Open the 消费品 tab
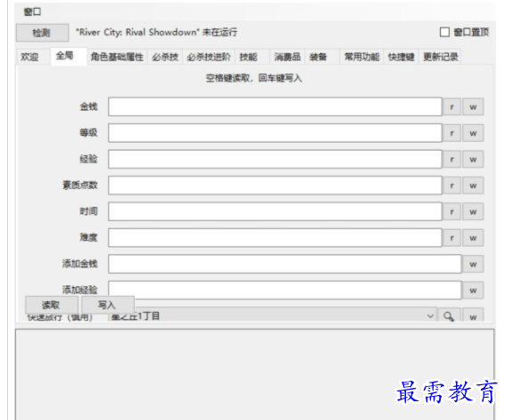The width and height of the screenshot is (505, 420). (287, 57)
